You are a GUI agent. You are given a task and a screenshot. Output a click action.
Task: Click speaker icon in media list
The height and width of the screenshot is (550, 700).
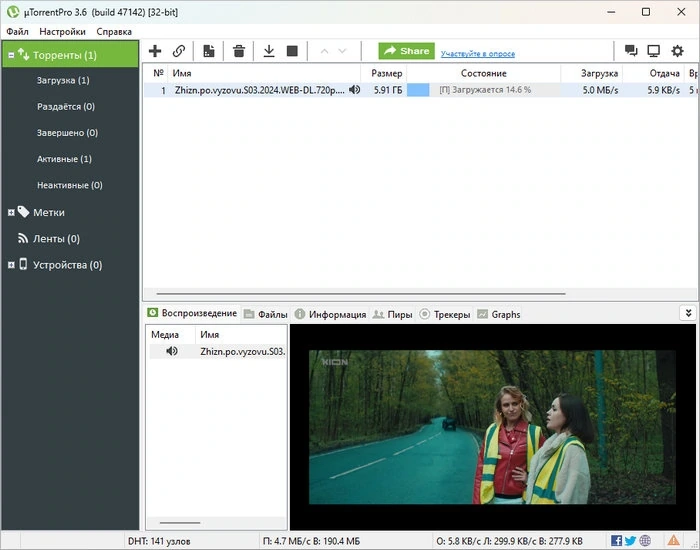[171, 351]
